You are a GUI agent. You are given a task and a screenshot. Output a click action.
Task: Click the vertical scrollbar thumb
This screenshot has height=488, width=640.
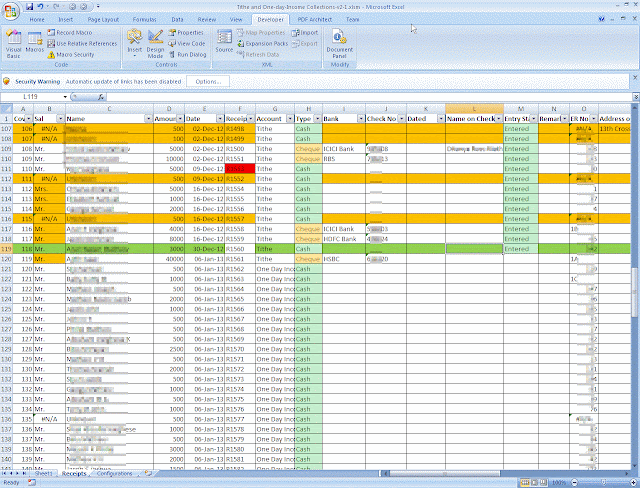(635, 293)
